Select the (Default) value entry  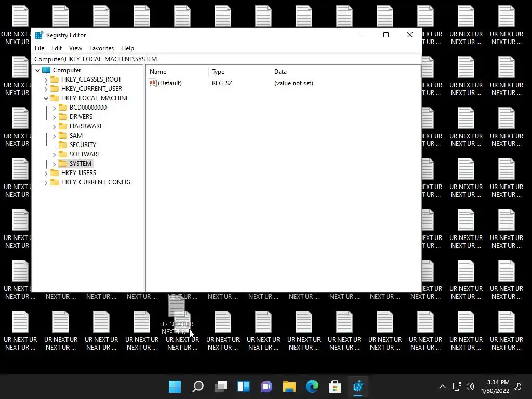pyautogui.click(x=170, y=83)
